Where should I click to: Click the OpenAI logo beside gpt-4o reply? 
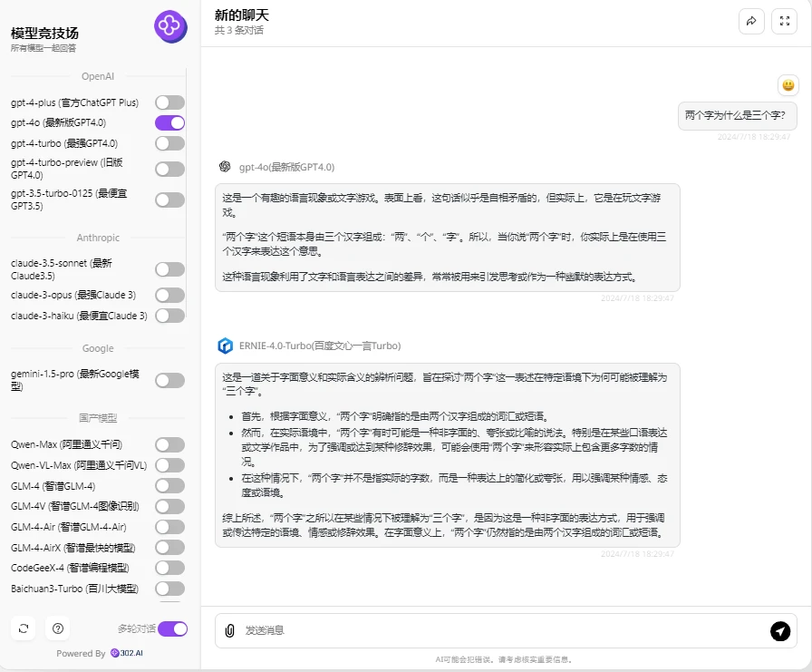pyautogui.click(x=225, y=166)
